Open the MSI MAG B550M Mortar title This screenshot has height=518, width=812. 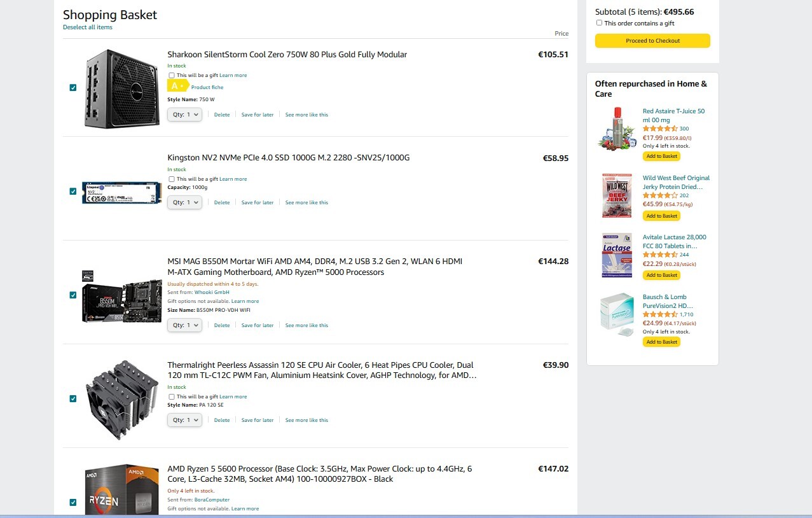[x=315, y=267]
